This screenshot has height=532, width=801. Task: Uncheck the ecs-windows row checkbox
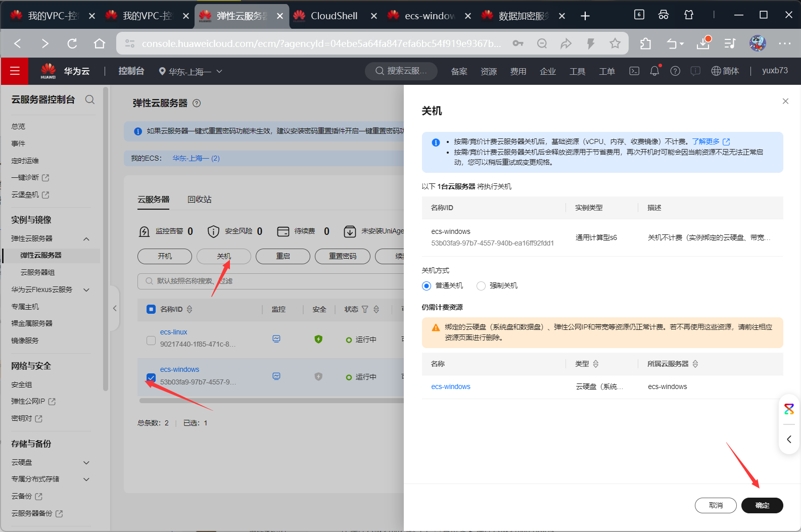click(x=151, y=377)
